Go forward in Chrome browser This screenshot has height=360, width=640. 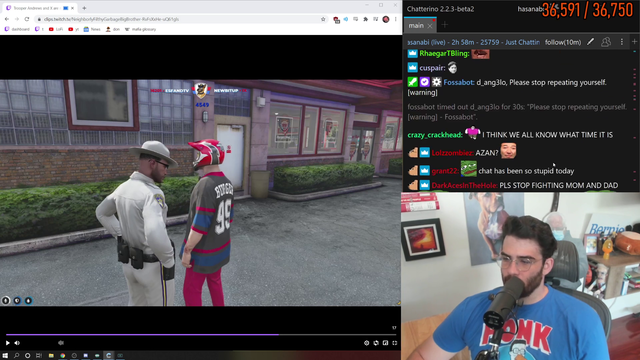tap(17, 19)
